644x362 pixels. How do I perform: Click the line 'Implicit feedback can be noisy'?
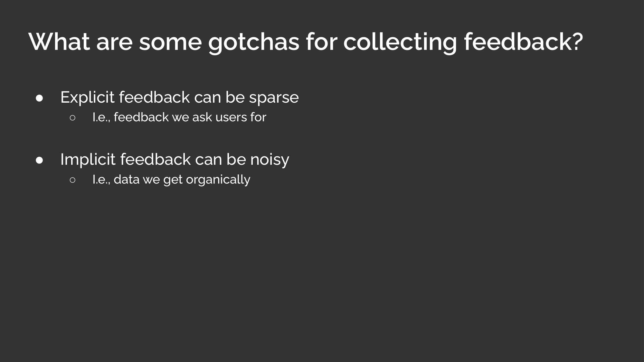click(x=175, y=159)
